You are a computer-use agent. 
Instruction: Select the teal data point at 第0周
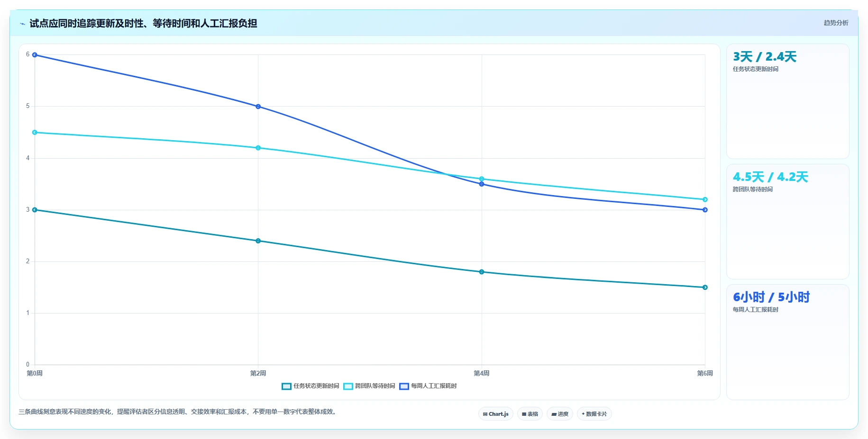(35, 210)
